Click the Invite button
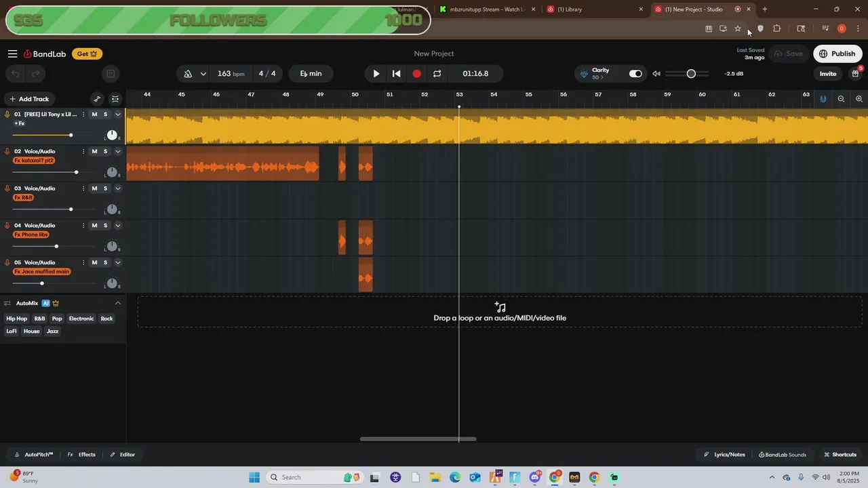 coord(828,74)
